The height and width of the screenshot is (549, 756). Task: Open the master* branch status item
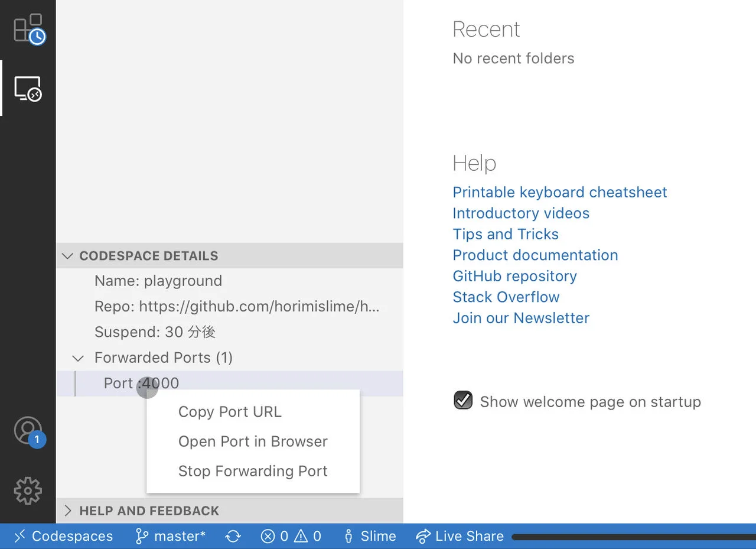170,536
